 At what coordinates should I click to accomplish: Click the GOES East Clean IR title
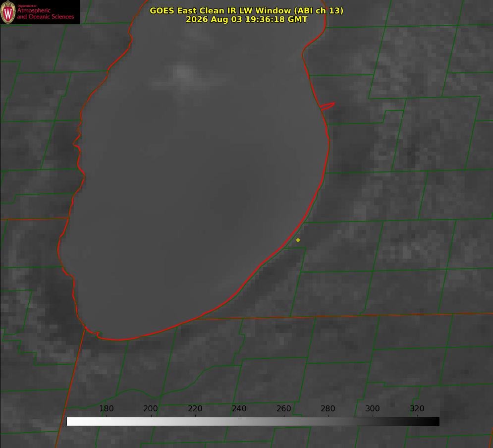point(247,10)
